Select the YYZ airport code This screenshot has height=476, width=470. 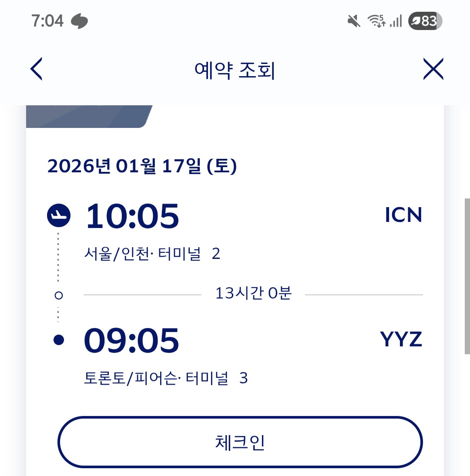pyautogui.click(x=401, y=340)
